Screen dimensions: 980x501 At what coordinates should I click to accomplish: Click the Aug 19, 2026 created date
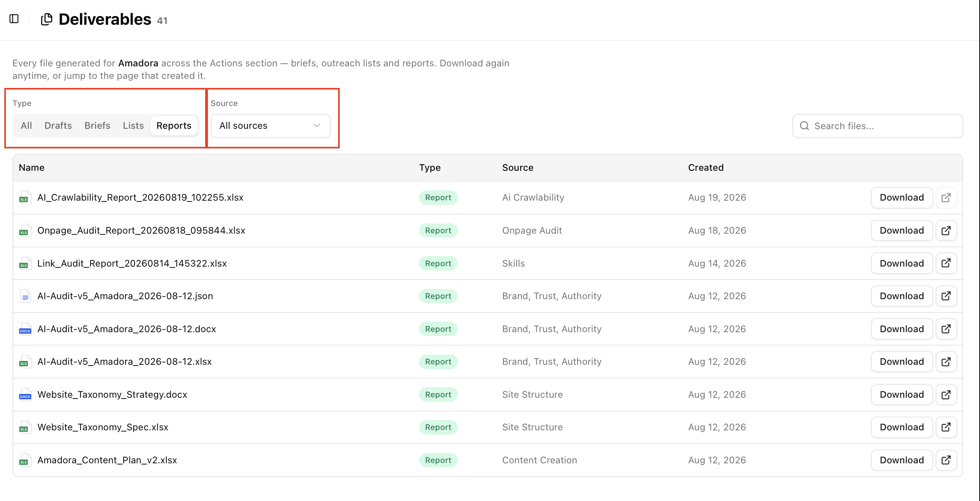(x=717, y=197)
